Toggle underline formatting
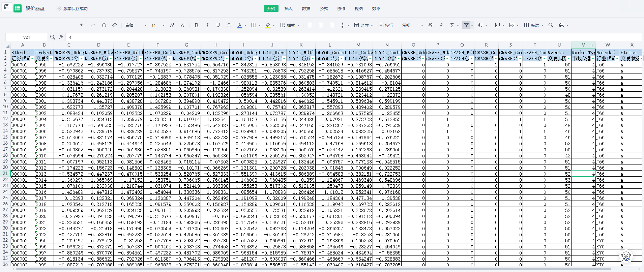This screenshot has height=272, width=644. point(218,25)
